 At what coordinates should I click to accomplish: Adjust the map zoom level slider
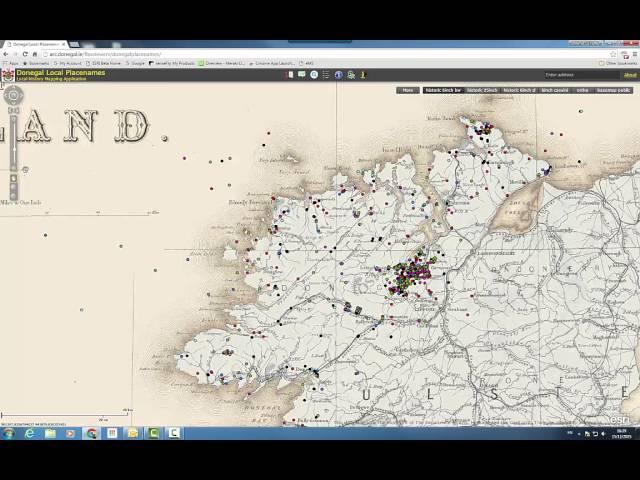pyautogui.click(x=13, y=143)
